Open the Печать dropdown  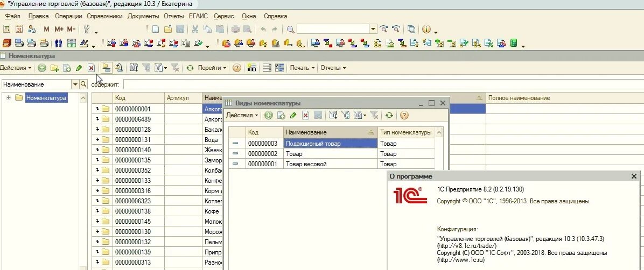click(302, 68)
